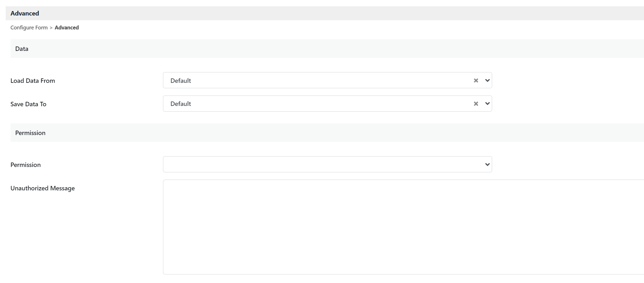Click the Permission section header bar
644x283 pixels.
[x=316, y=133]
